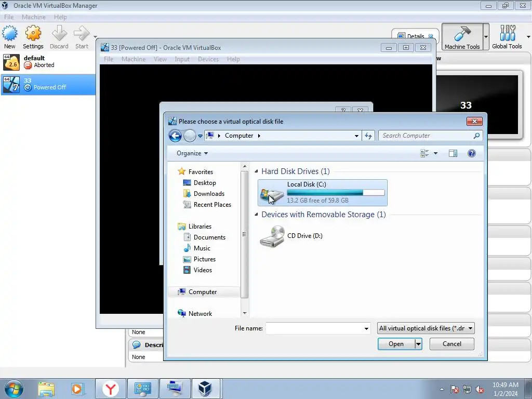This screenshot has width=532, height=399.
Task: Open File menu in VirtualBox Manager
Action: click(x=9, y=17)
